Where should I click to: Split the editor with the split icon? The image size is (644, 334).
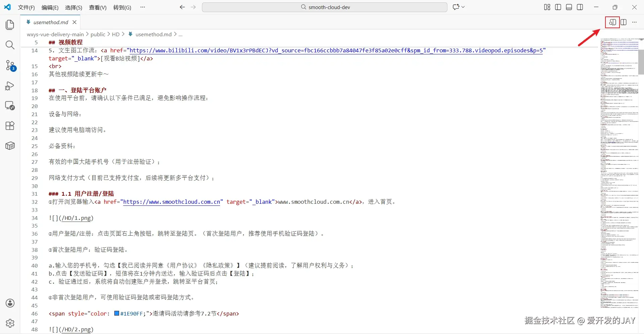pos(624,22)
